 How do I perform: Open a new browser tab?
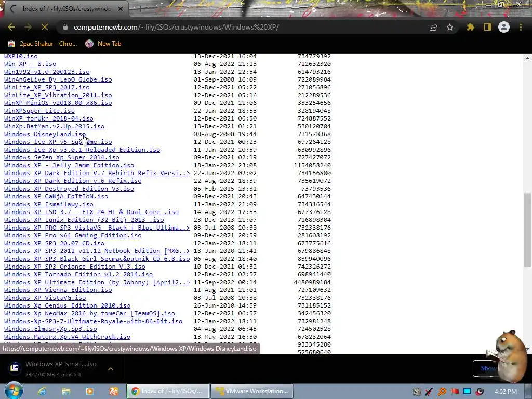click(x=140, y=9)
